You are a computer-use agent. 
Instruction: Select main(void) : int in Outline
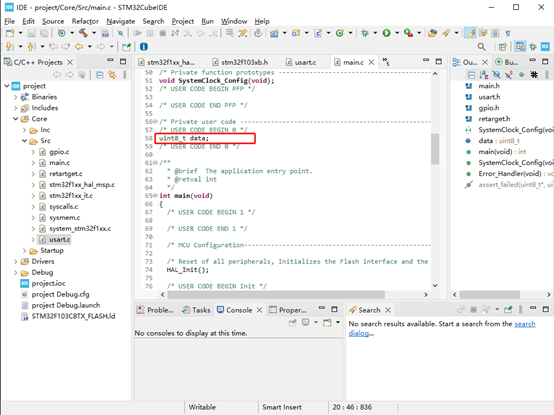(x=502, y=152)
